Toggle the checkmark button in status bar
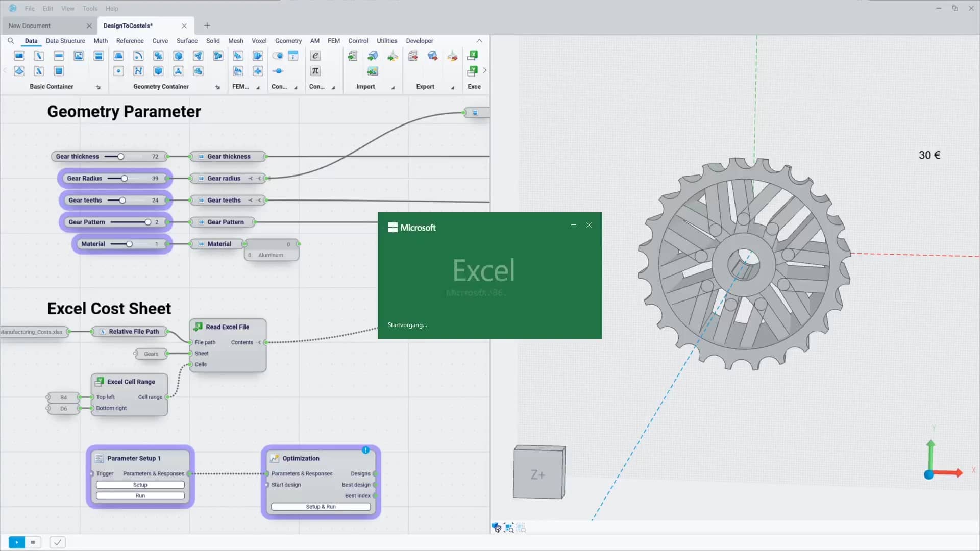This screenshot has height=551, width=980. (x=58, y=542)
